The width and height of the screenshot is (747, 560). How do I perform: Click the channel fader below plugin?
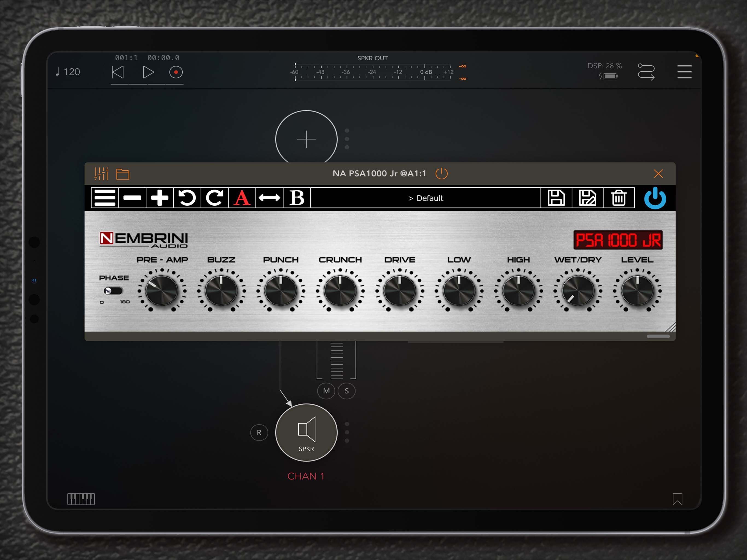click(336, 360)
